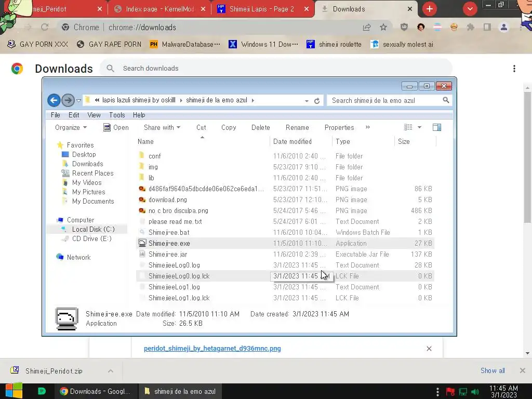The width and height of the screenshot is (532, 399).
Task: Click the Open toolbar button
Action: click(116, 128)
